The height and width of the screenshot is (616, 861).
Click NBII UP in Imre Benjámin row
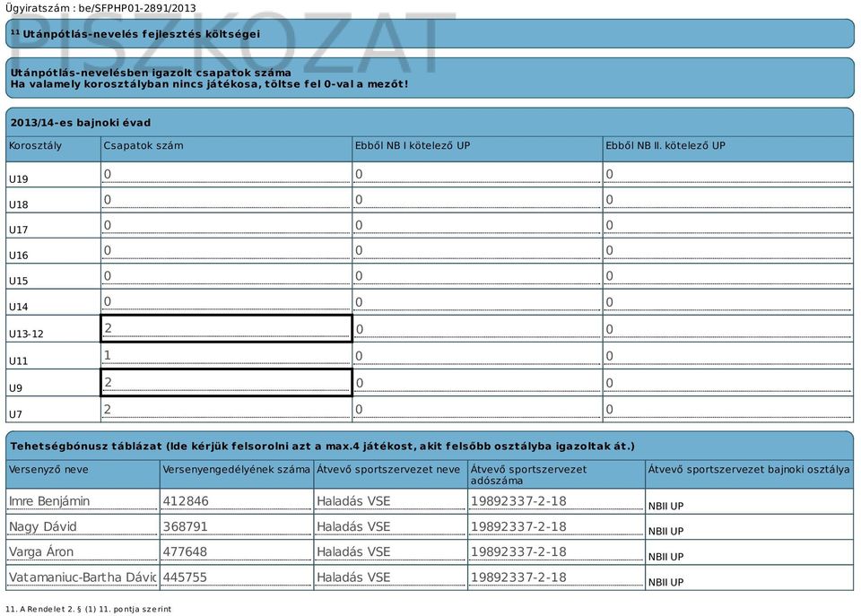tap(665, 507)
